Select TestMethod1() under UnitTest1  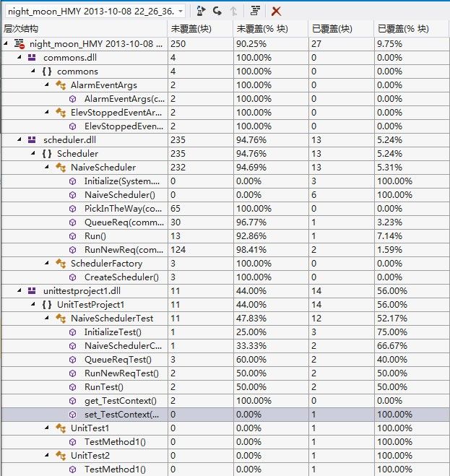point(225,442)
